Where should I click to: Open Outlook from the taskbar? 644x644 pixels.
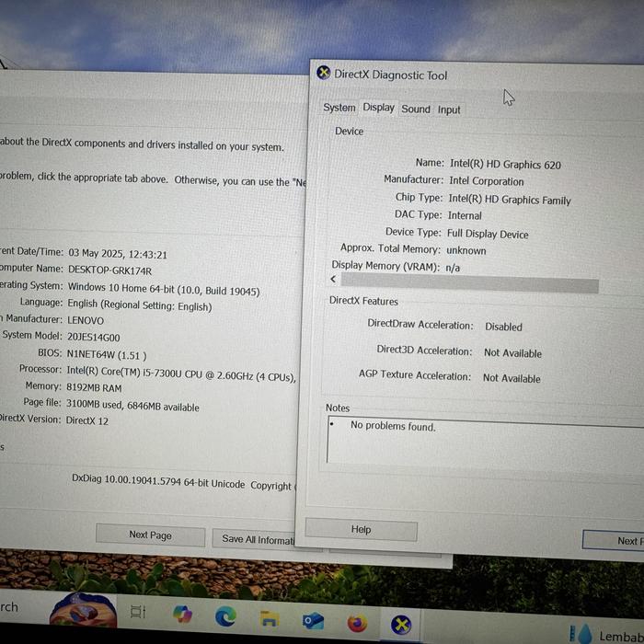click(x=313, y=621)
